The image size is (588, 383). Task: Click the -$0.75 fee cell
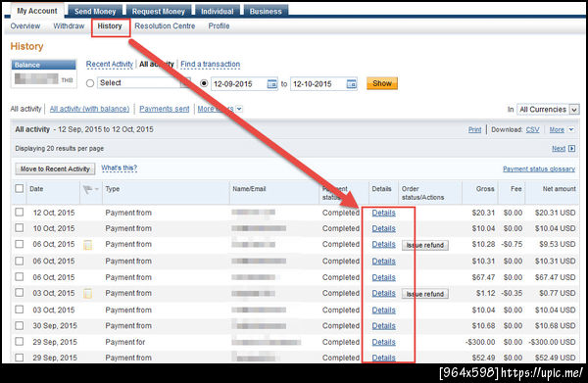[512, 244]
